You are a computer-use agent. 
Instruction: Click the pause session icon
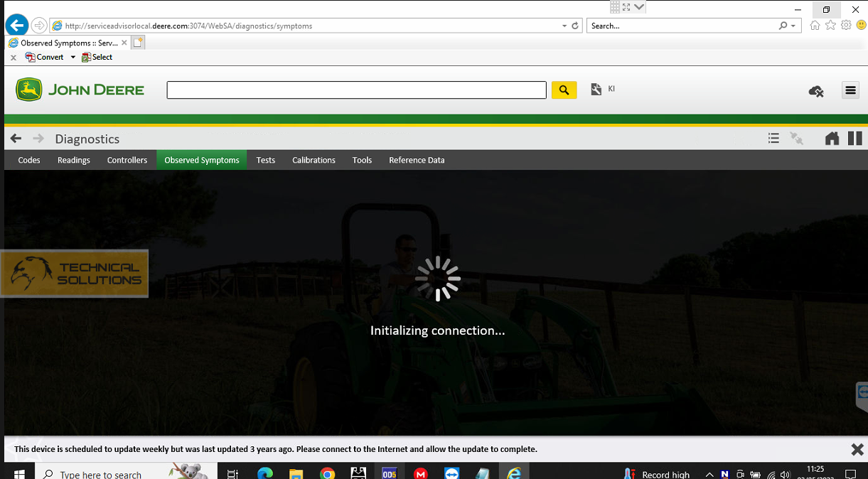pyautogui.click(x=855, y=139)
